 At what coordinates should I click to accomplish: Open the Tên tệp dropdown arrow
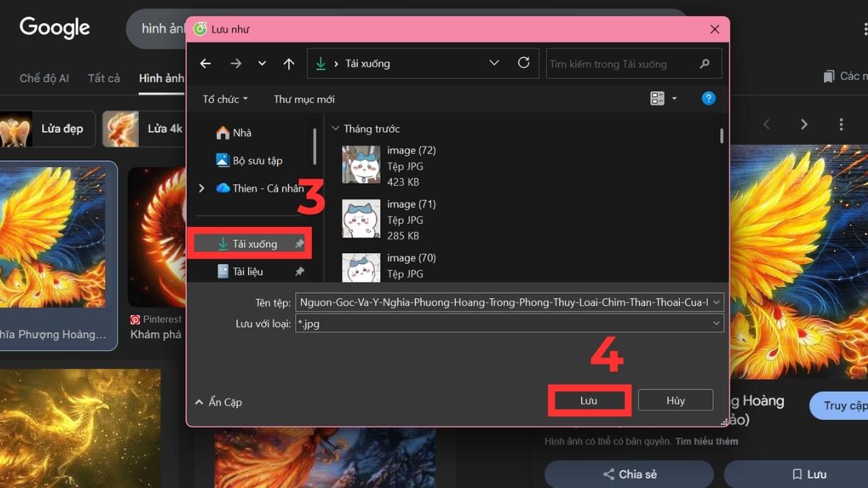point(717,302)
